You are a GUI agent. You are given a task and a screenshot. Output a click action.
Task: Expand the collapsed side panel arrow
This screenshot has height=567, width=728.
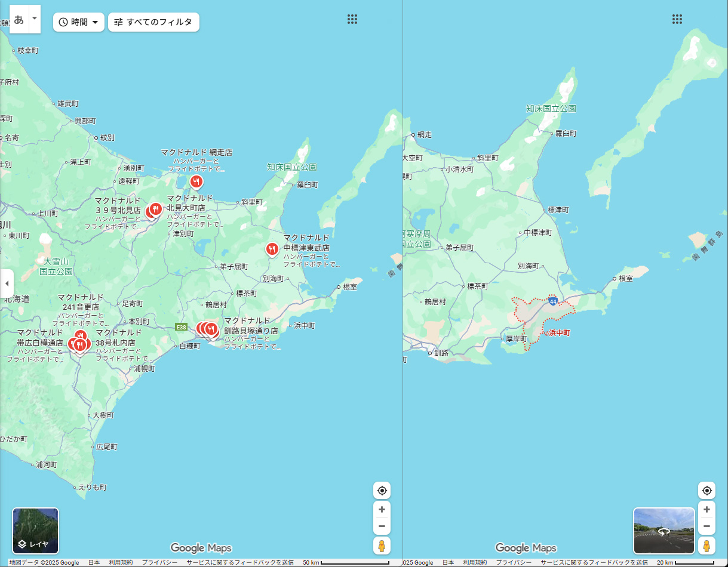coord(7,283)
